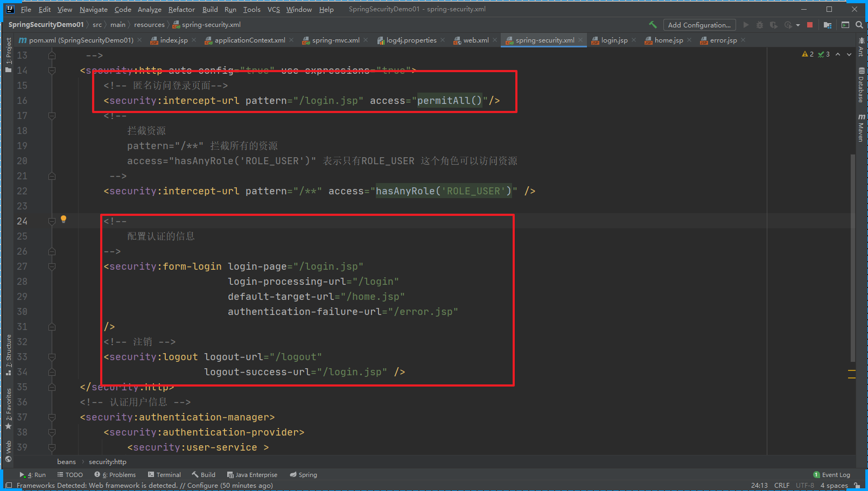Image resolution: width=868 pixels, height=491 pixels.
Task: Click the red Stop icon
Action: tap(810, 25)
